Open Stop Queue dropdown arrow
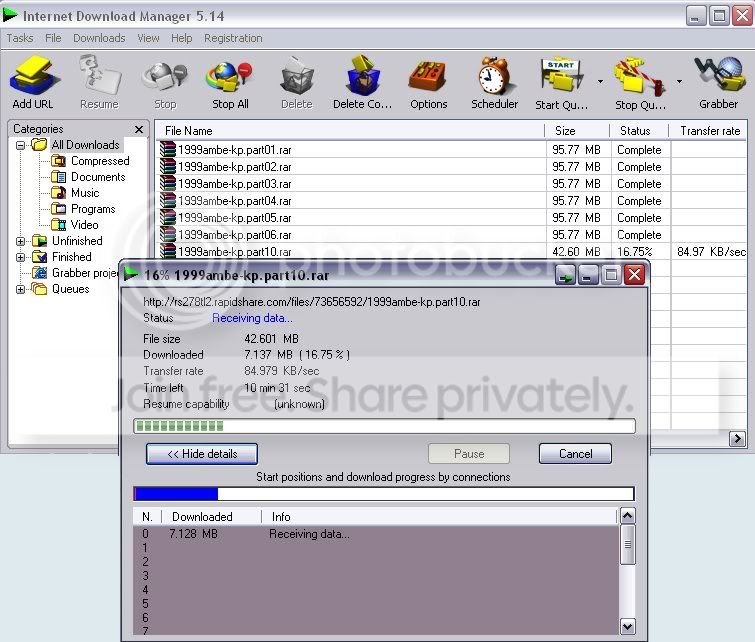Screen dimensions: 755x642 pyautogui.click(x=679, y=81)
